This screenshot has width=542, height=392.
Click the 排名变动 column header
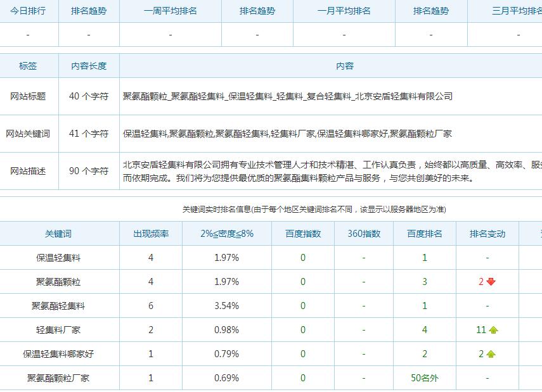coord(487,234)
